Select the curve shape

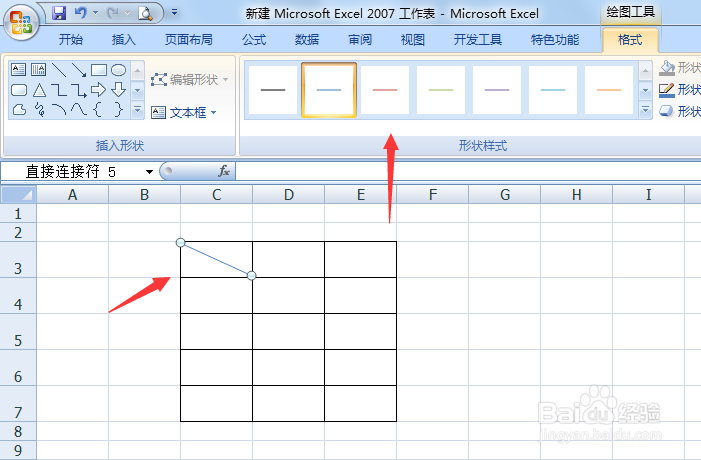pos(79,110)
